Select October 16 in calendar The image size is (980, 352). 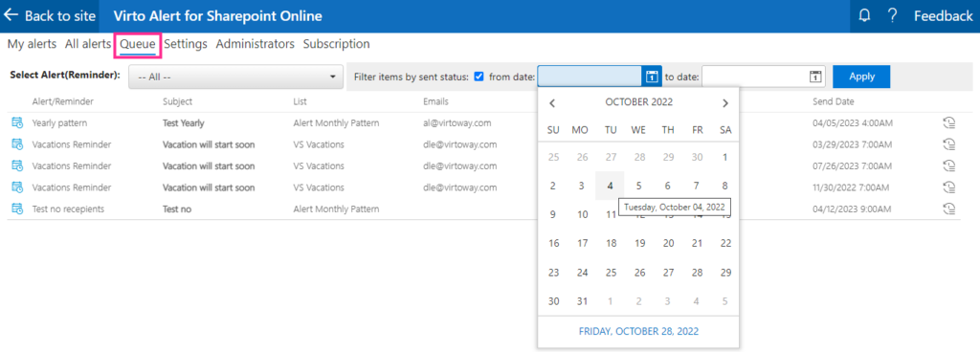553,243
